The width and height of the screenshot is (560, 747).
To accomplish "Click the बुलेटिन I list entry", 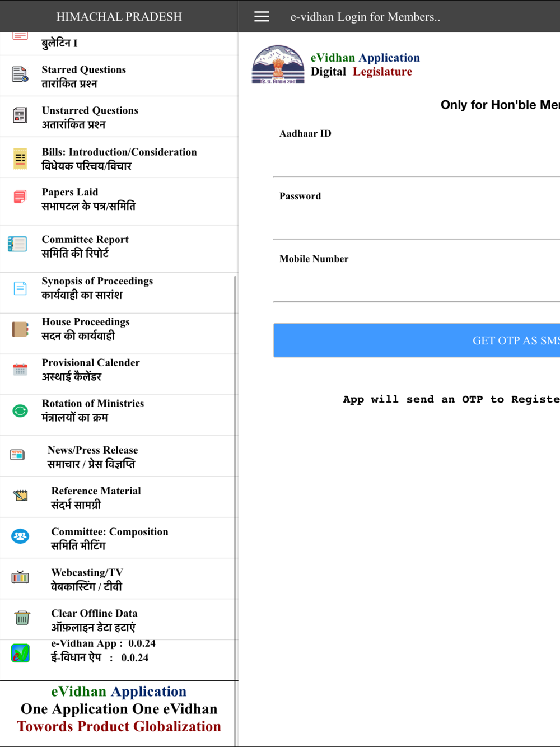I will tap(119, 44).
